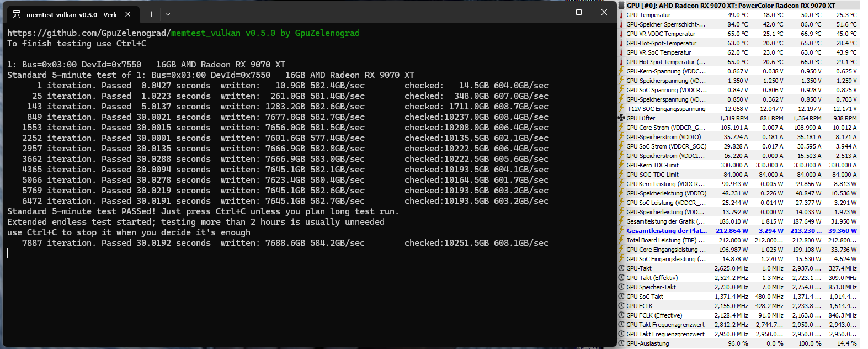Image resolution: width=868 pixels, height=349 pixels.
Task: Click bolt icon beside Gesamtleistung der Grafik
Action: pyautogui.click(x=621, y=221)
